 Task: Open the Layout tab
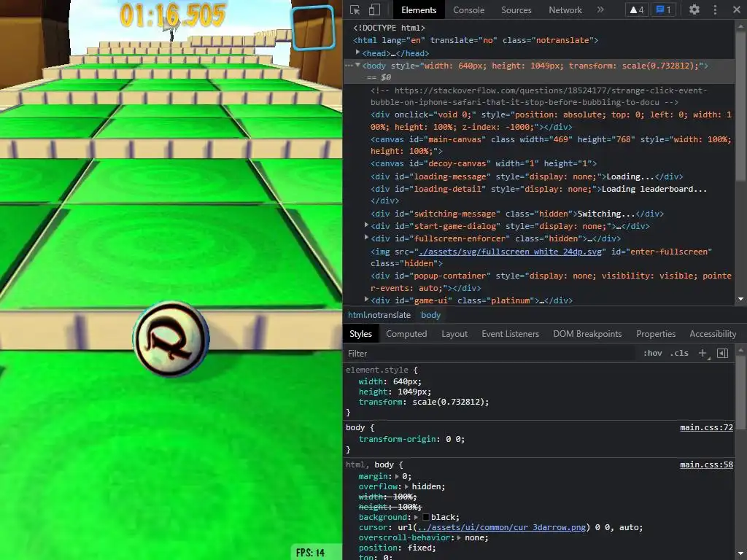[x=454, y=334]
